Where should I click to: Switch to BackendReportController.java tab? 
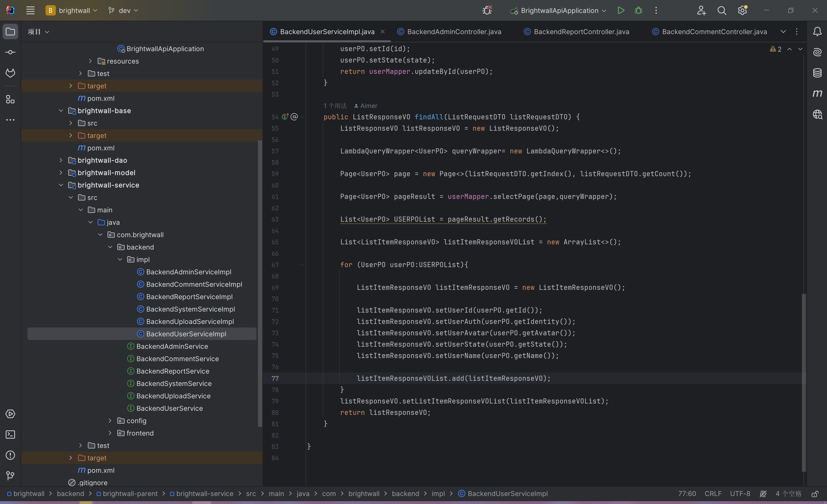point(576,32)
